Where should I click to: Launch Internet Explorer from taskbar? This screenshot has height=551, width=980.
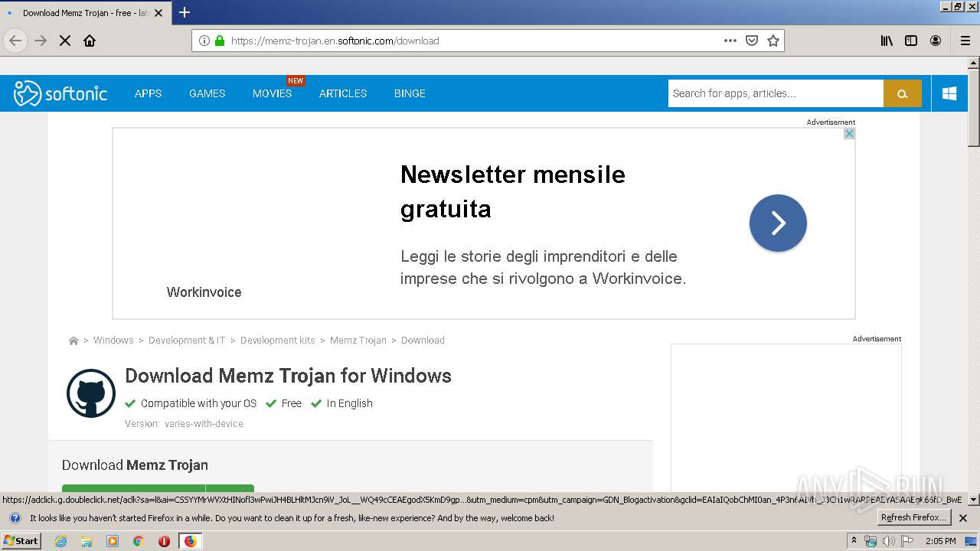(x=61, y=541)
